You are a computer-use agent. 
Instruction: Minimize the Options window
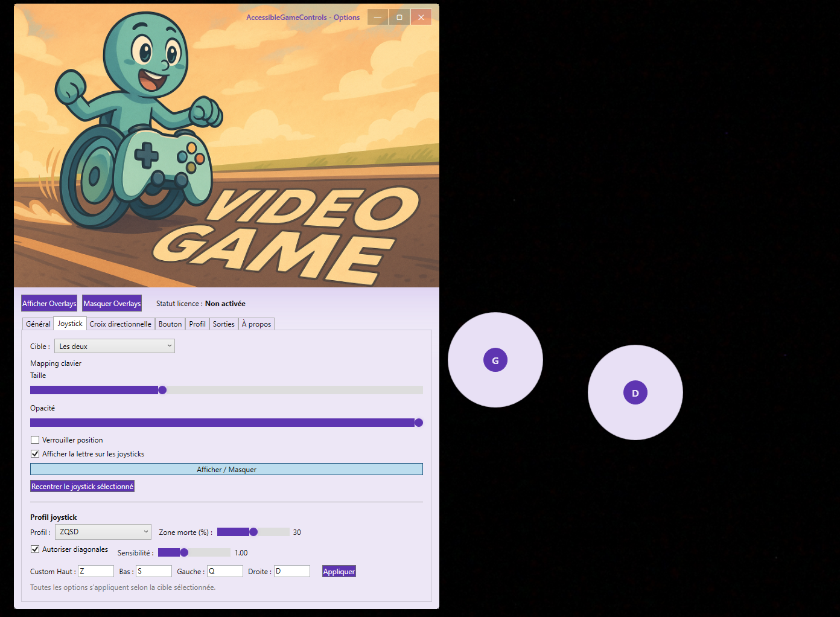(x=378, y=18)
